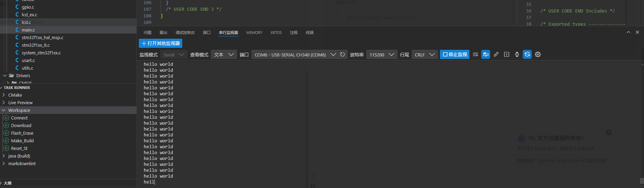Switch to the 终端 tab
Screen dimensions: 644x188
pos(310,33)
